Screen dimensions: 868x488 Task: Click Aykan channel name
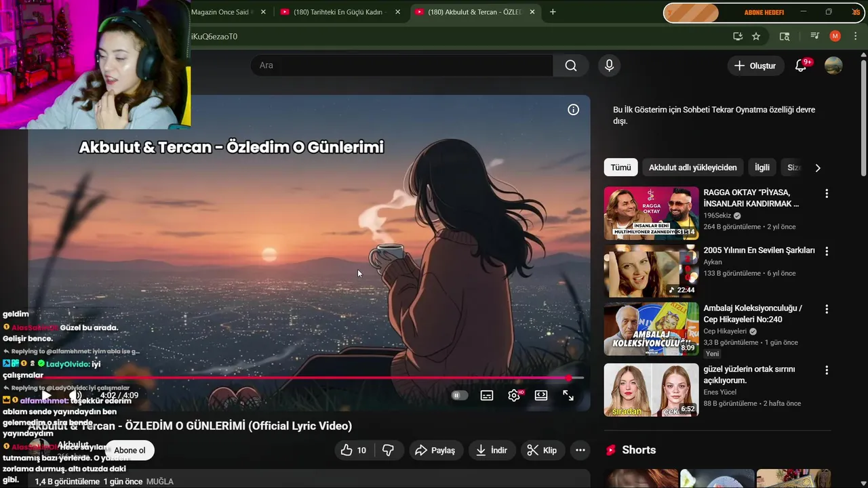point(713,262)
